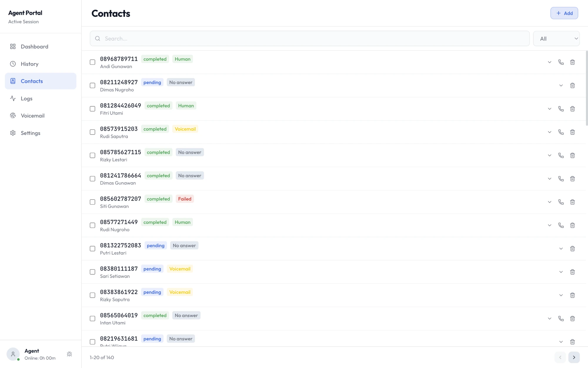
Task: Delete Sari Setiawan contact via trash icon
Action: (572, 272)
